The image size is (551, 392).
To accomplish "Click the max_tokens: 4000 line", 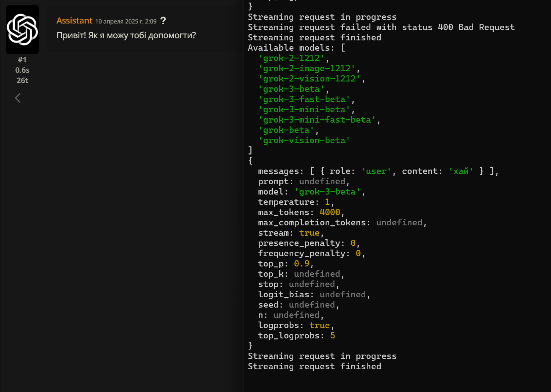I will click(301, 212).
